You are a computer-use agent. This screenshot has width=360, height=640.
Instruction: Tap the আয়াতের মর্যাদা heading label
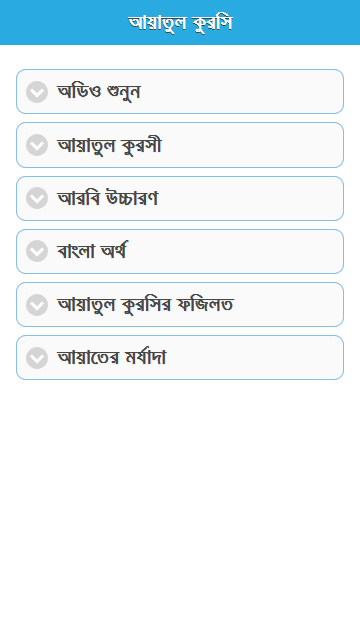[111, 358]
